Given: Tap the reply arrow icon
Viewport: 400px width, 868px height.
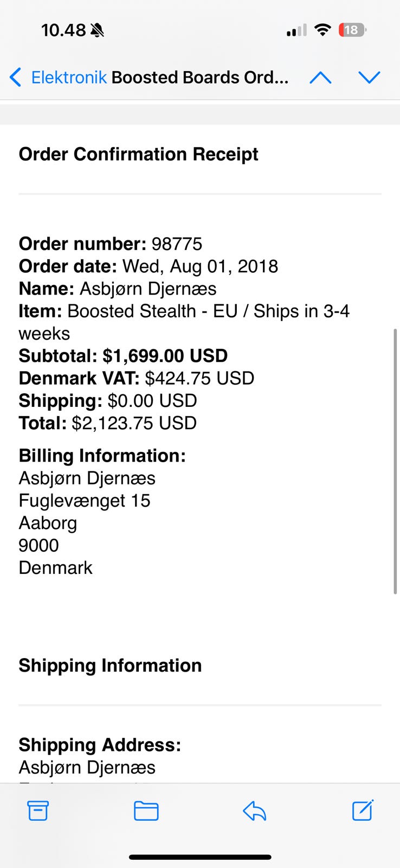Looking at the screenshot, I should (x=254, y=811).
